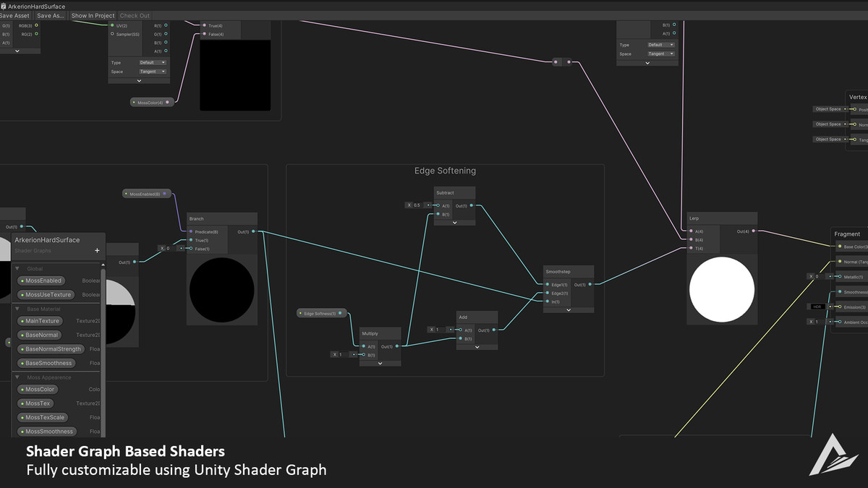Click the plus icon in the Blackboard panel
The height and width of the screenshot is (488, 868).
coord(97,251)
